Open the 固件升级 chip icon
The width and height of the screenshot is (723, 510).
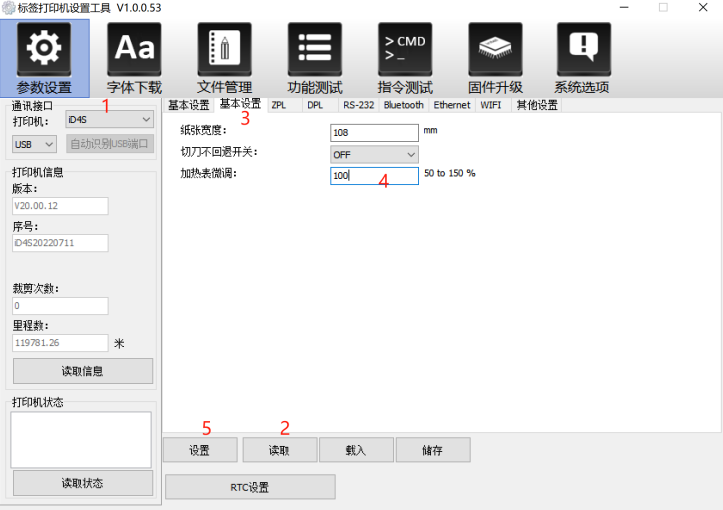(495, 58)
